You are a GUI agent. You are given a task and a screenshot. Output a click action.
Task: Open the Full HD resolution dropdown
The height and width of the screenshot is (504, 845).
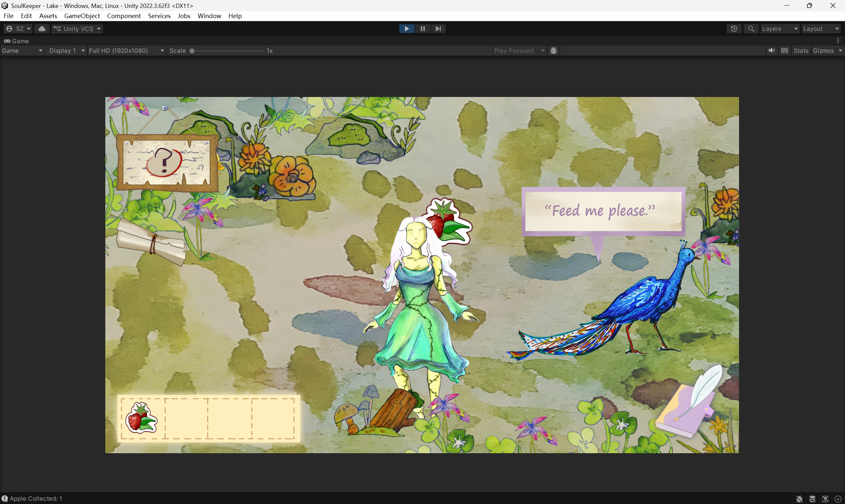click(x=126, y=50)
